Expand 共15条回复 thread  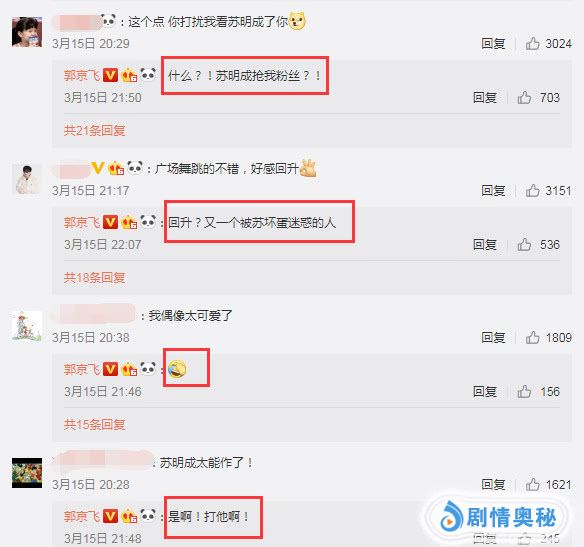pos(94,424)
